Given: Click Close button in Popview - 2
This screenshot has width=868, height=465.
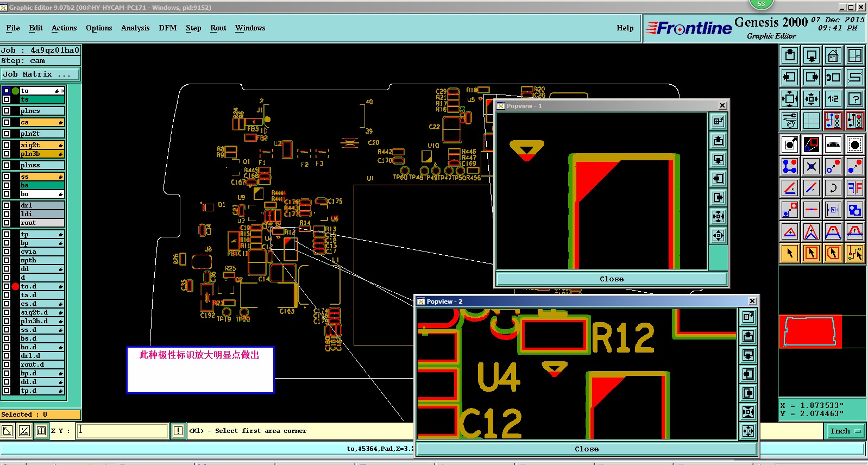Looking at the screenshot, I should click(587, 449).
